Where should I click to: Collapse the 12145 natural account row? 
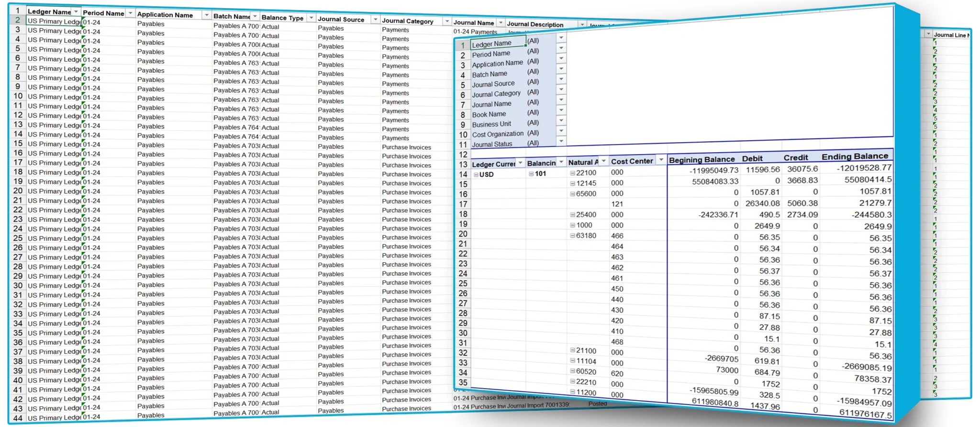tap(572, 183)
